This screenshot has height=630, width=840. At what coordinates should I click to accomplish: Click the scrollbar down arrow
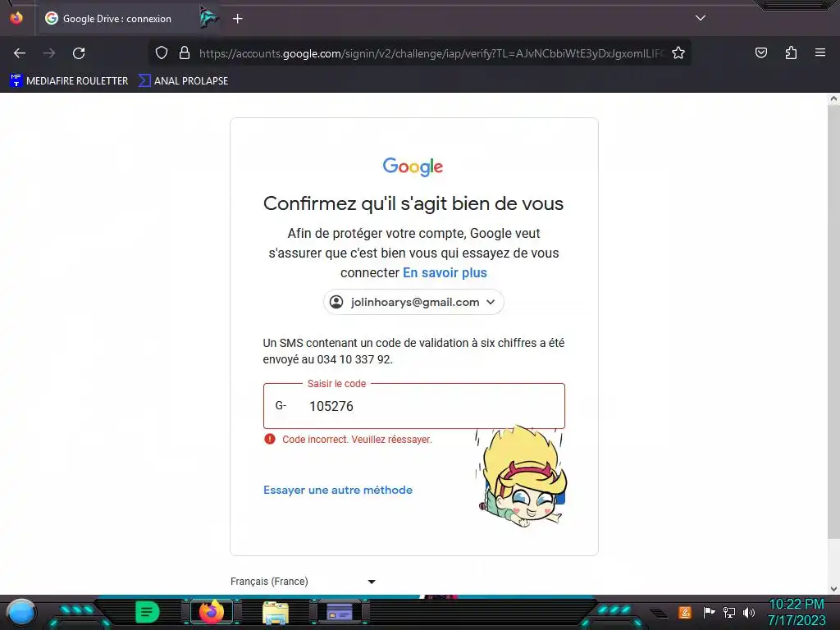[x=833, y=589]
